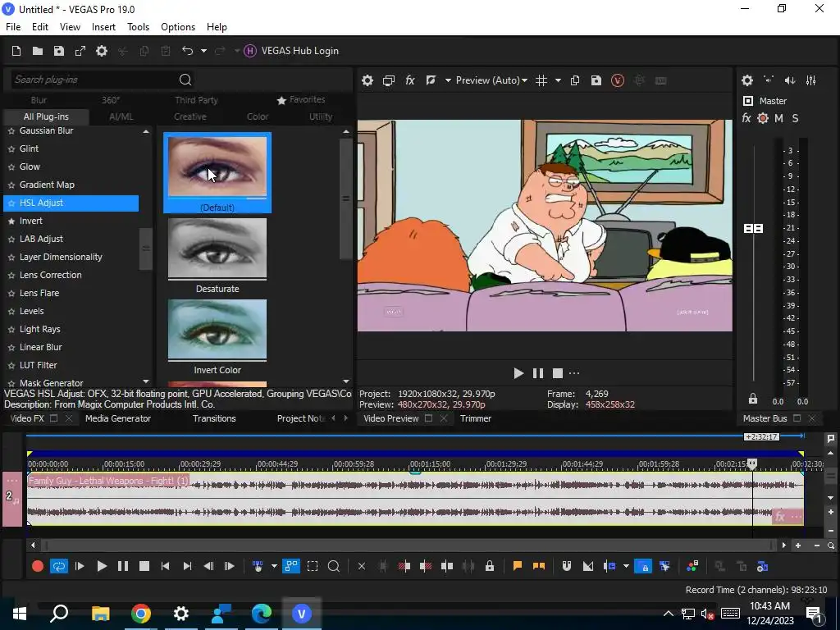Open the Split Screen View dropdown arrow

[x=448, y=81]
